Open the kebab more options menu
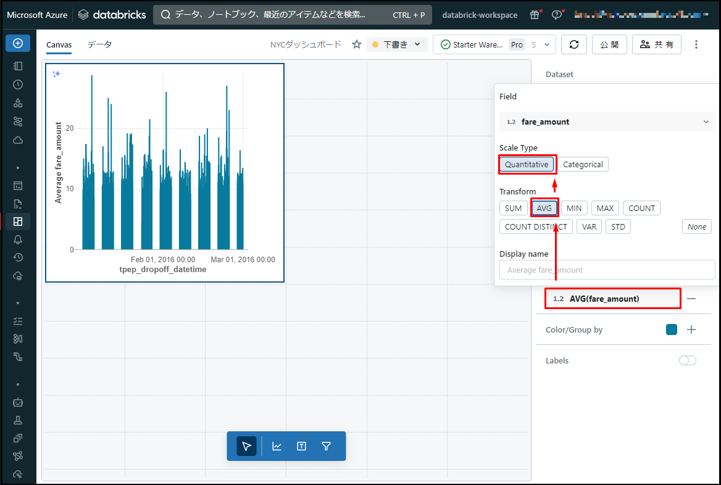The width and height of the screenshot is (721, 485). (x=697, y=45)
